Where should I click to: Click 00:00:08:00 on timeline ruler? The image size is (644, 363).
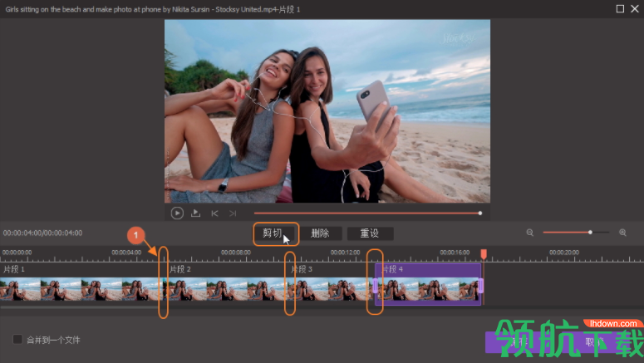click(236, 253)
